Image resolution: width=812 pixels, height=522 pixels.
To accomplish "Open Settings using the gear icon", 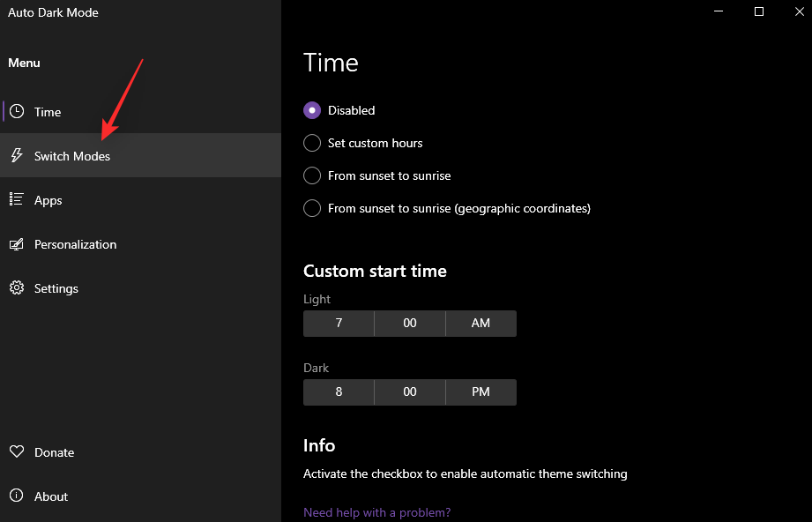I will (16, 287).
